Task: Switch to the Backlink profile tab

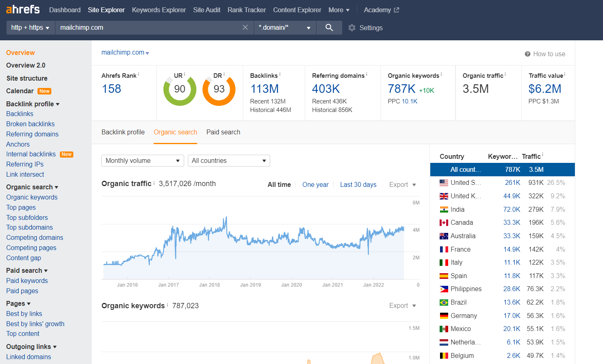Action: click(x=123, y=132)
